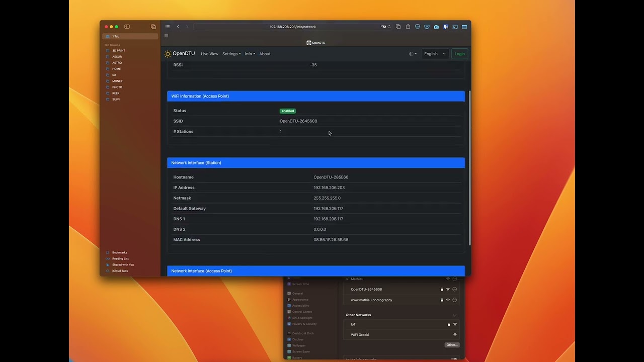Open the Safari Share icon
Screen dimensions: 644x362
(408, 27)
